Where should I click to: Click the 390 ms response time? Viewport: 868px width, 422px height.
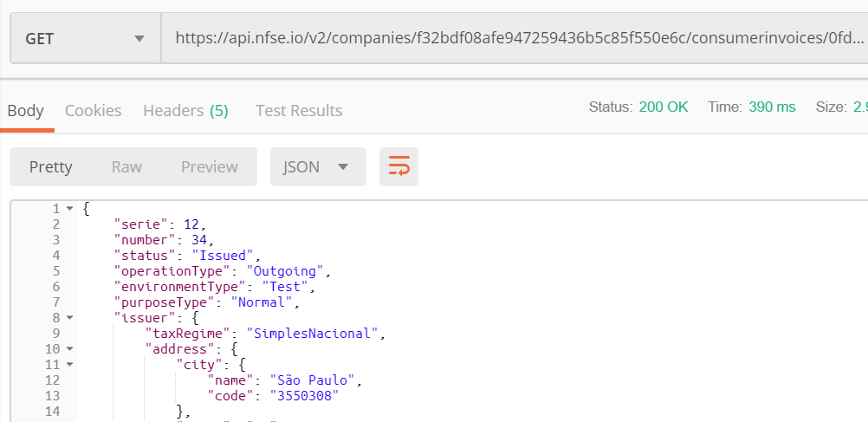click(x=772, y=107)
